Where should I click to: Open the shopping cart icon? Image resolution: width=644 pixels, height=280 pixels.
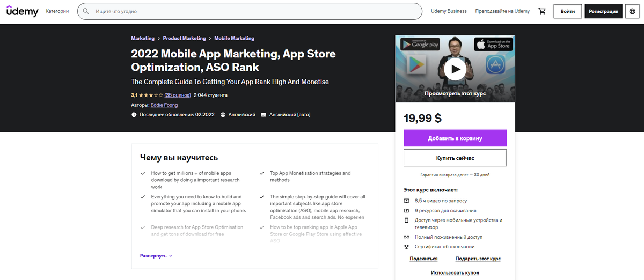pos(542,11)
